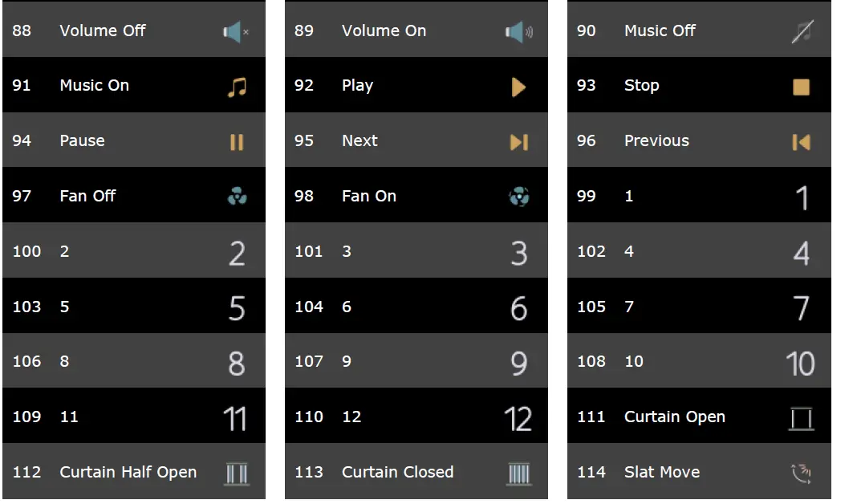
Task: Click the Curtain Closed icon
Action: [x=519, y=474]
